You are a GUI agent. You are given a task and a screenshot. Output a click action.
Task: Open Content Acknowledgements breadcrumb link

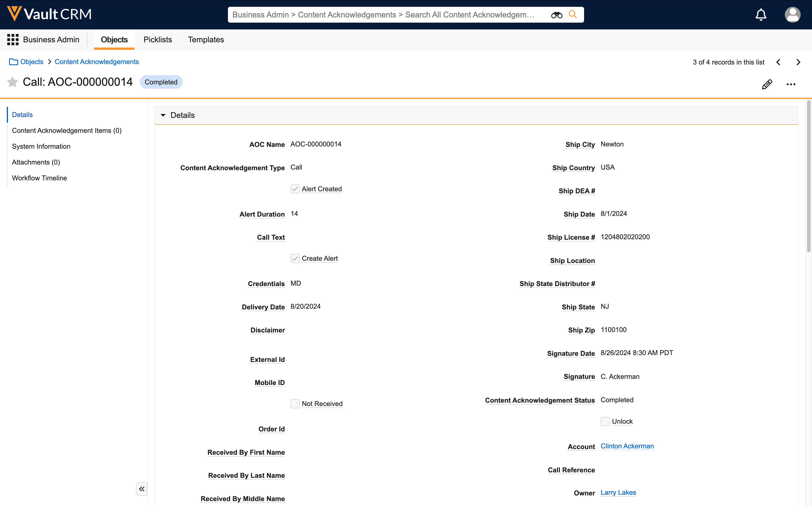point(97,62)
